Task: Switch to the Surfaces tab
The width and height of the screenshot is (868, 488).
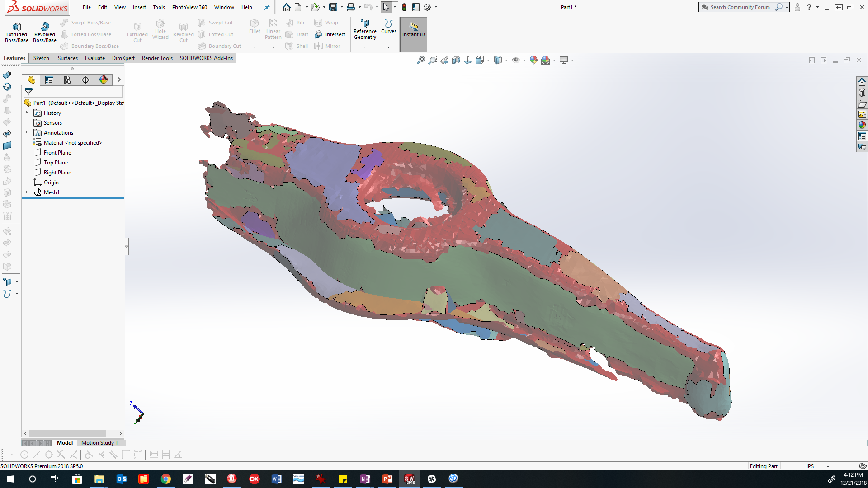Action: pos(67,58)
